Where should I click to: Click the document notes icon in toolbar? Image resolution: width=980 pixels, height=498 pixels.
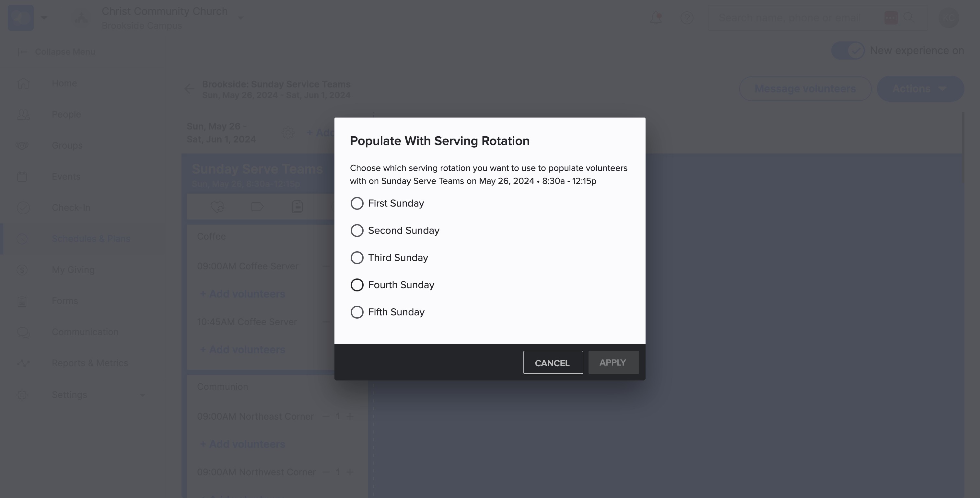[x=297, y=207]
